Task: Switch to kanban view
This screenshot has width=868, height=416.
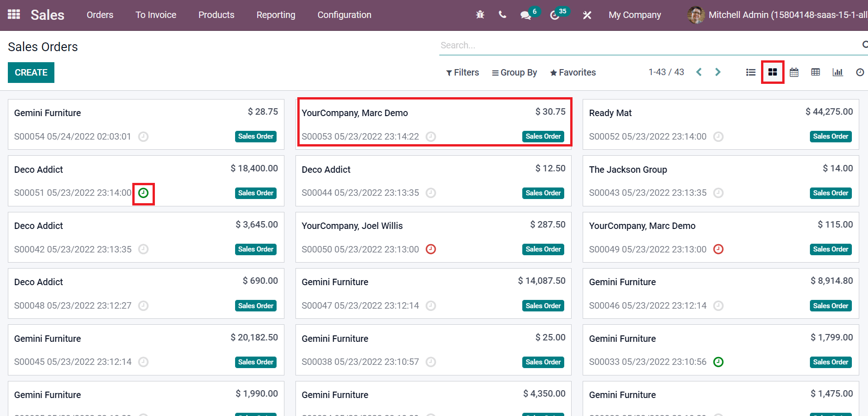Action: tap(773, 72)
